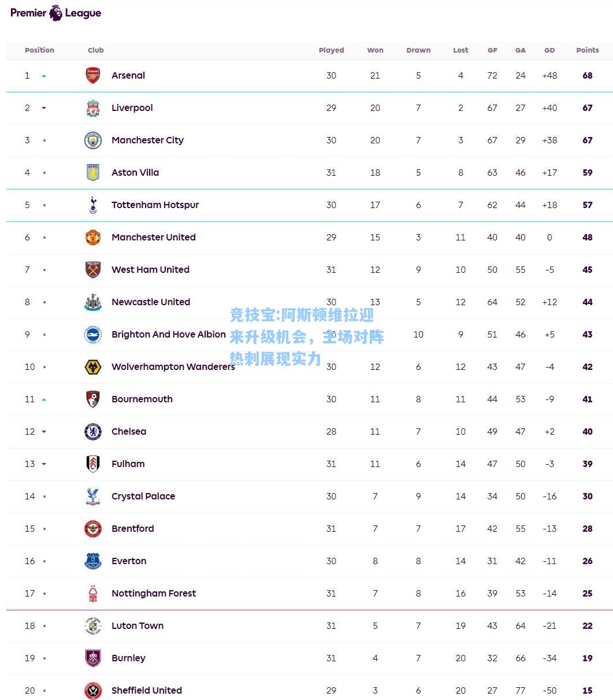Click the Manchester City badge
The width and height of the screenshot is (613, 700).
point(93,140)
